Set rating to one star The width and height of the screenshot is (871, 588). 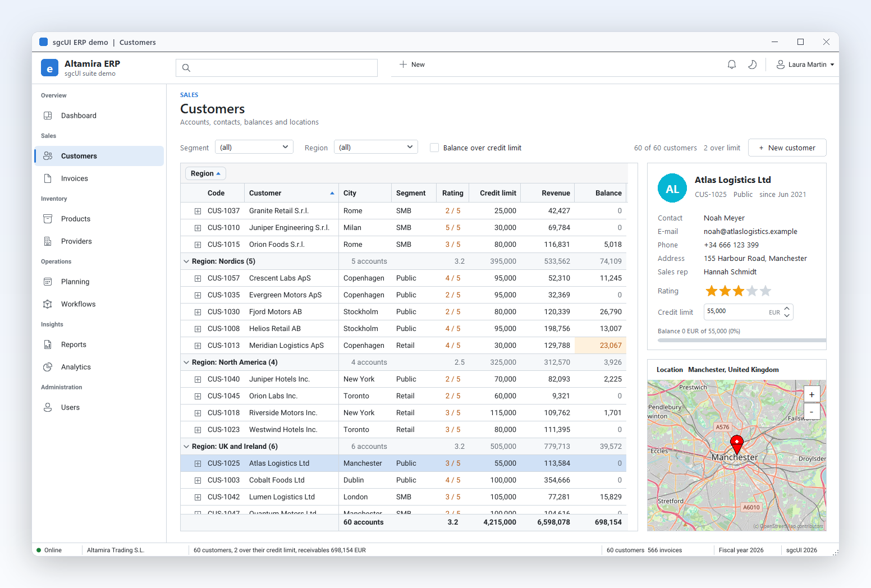tap(712, 291)
